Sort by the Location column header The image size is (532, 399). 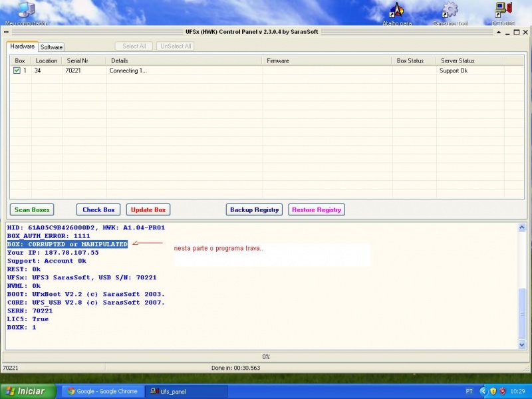[47, 61]
